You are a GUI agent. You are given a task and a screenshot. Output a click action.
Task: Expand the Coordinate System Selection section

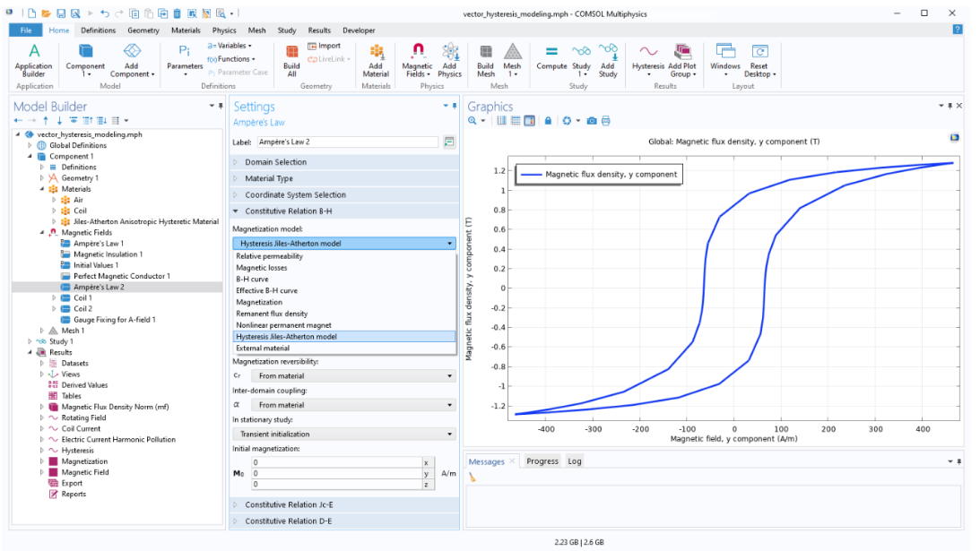tap(344, 195)
